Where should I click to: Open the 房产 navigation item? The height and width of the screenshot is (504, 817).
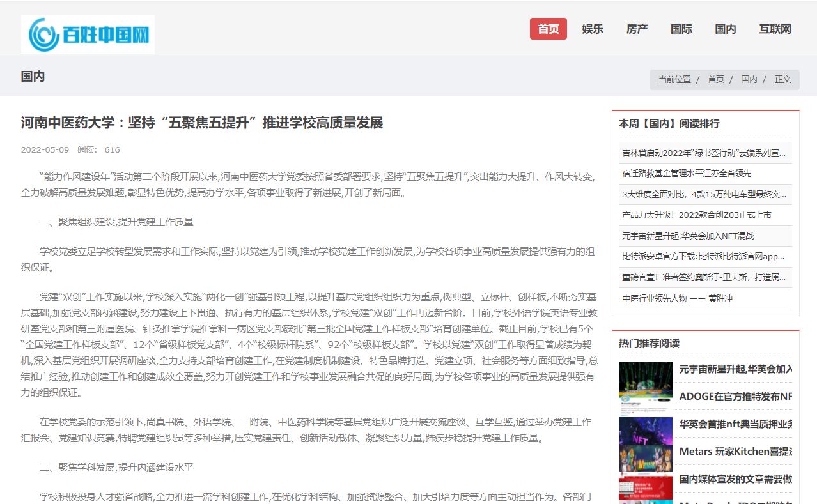click(x=637, y=29)
